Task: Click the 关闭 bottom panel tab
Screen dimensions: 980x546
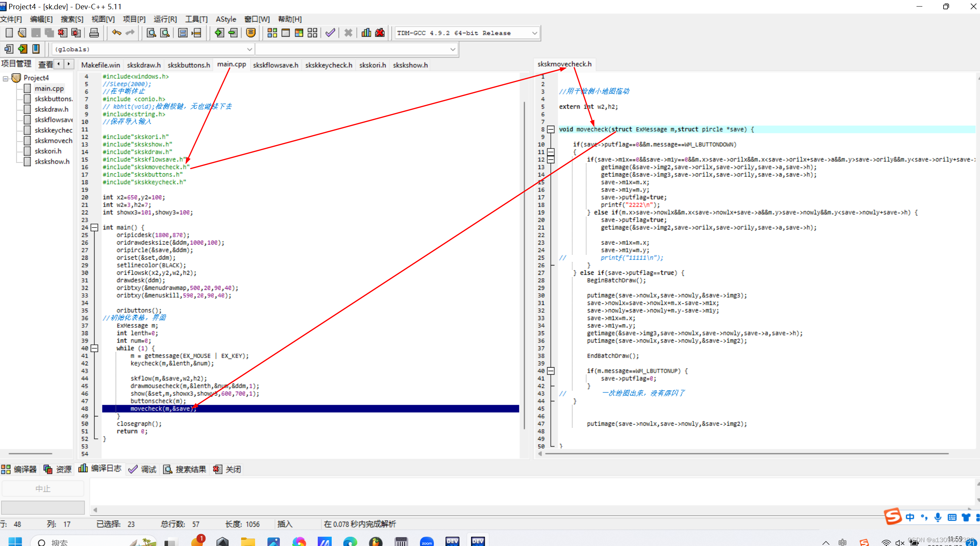Action: tap(227, 469)
